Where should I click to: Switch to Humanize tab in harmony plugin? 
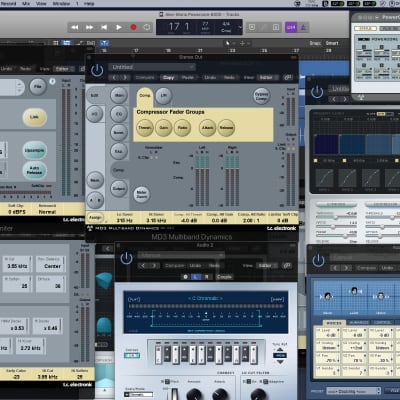[x=359, y=323]
